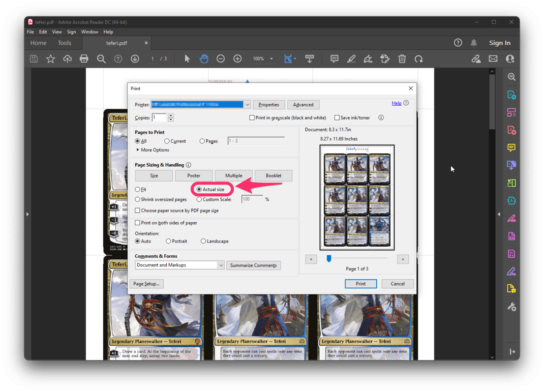Open the Sign menu
This screenshot has height=392, width=544.
[71, 31]
